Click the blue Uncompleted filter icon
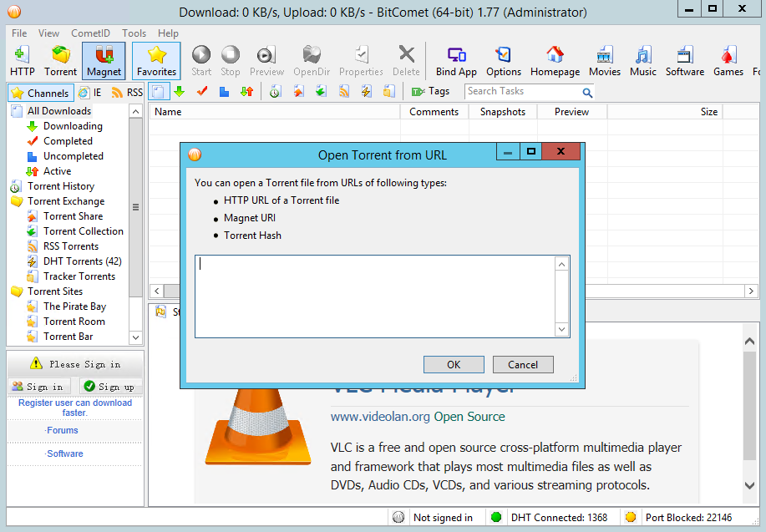The height and width of the screenshot is (532, 766). click(224, 91)
